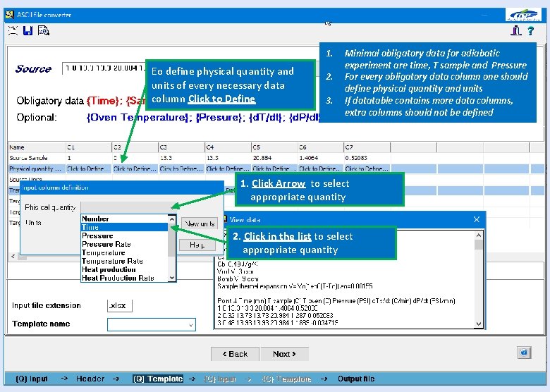Click View data scrollbar down arrow

click(479, 324)
